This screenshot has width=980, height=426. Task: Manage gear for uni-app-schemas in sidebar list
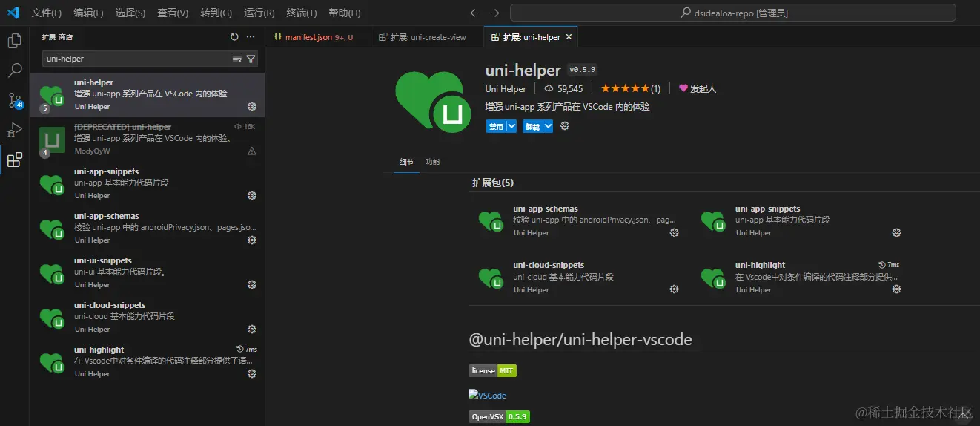[x=252, y=240]
